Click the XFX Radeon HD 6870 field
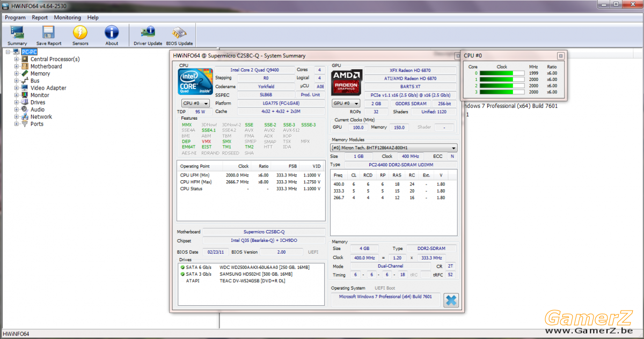 pos(410,70)
